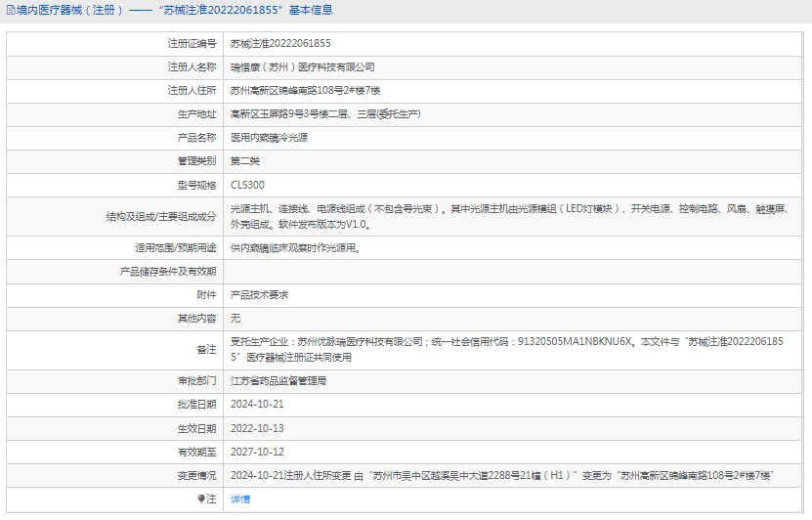Click the 管理类别 label

(196, 161)
